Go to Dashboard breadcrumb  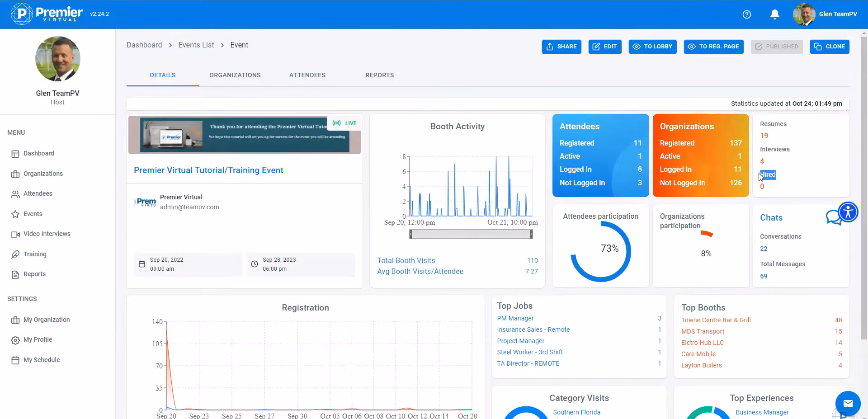(144, 45)
